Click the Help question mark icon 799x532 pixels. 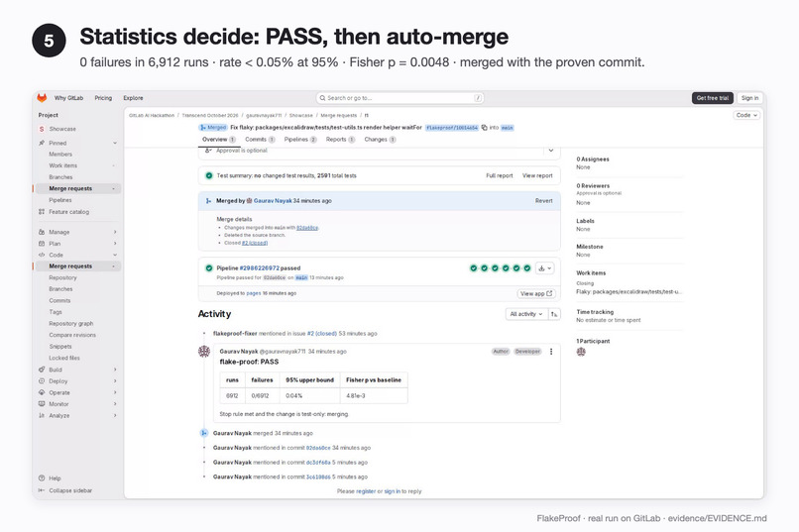pyautogui.click(x=42, y=479)
